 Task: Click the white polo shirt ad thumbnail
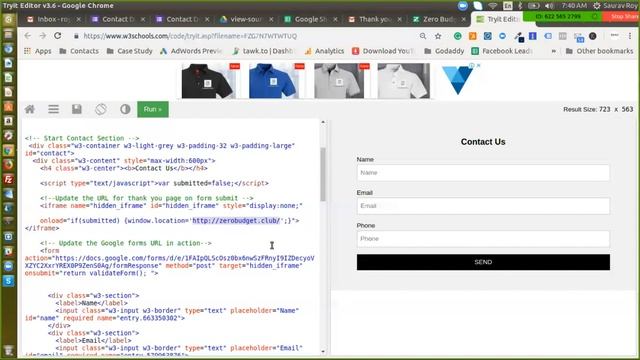[x=403, y=80]
